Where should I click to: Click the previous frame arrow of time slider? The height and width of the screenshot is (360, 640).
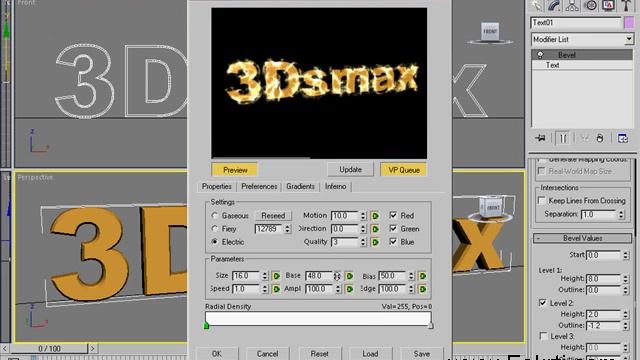4,349
